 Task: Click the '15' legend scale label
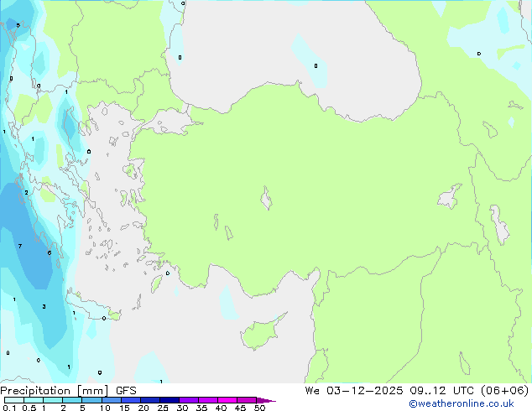pyautogui.click(x=124, y=408)
